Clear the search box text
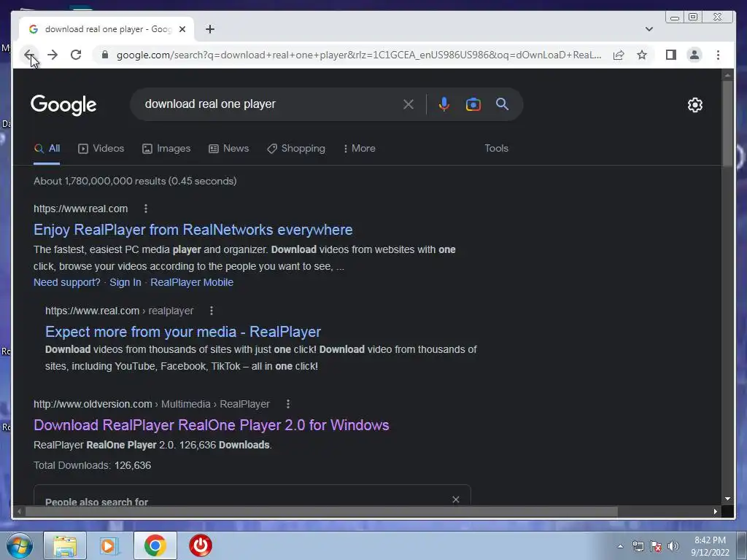The width and height of the screenshot is (747, 560). [x=409, y=104]
